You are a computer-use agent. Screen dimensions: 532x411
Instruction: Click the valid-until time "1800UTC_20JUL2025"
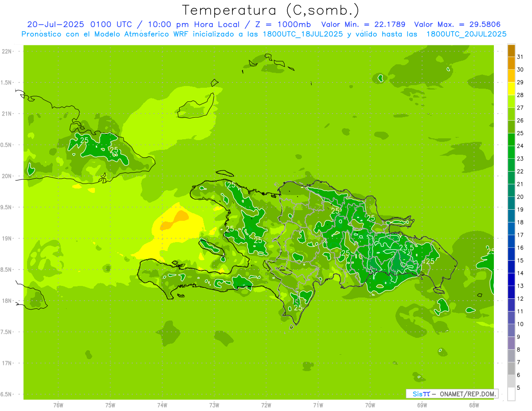[466, 34]
